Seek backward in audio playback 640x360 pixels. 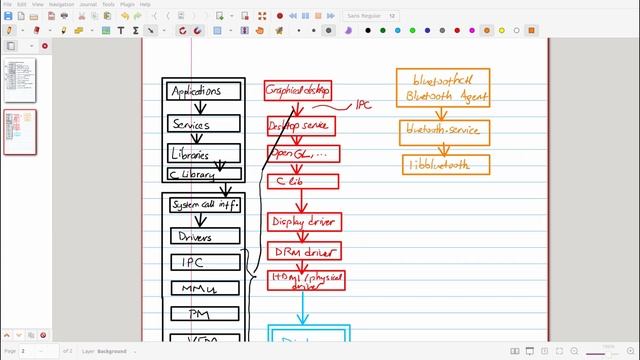pyautogui.click(x=293, y=16)
